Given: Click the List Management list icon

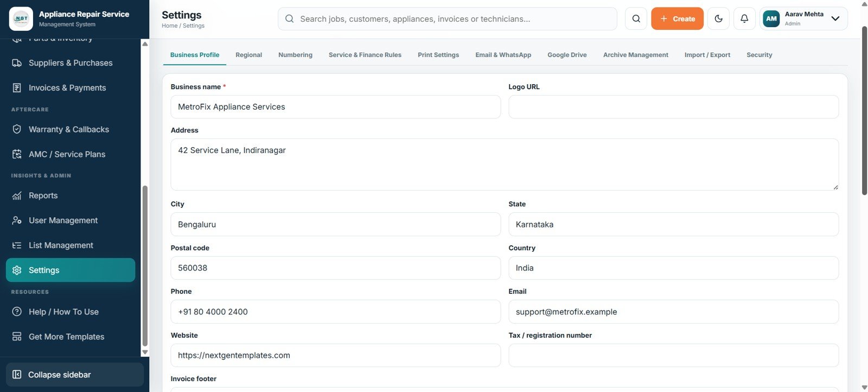Looking at the screenshot, I should point(17,245).
